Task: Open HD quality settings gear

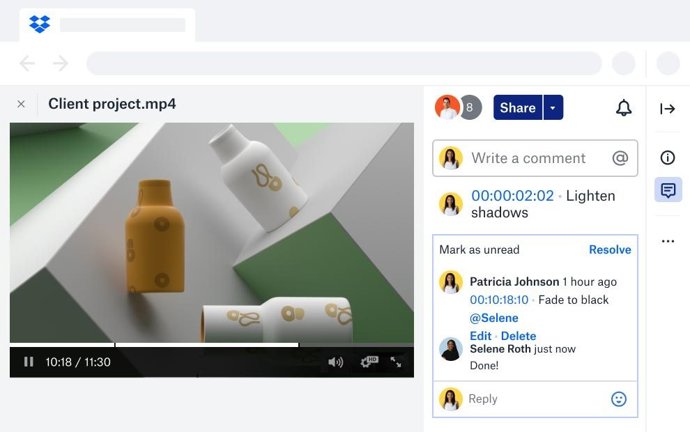Action: click(368, 362)
